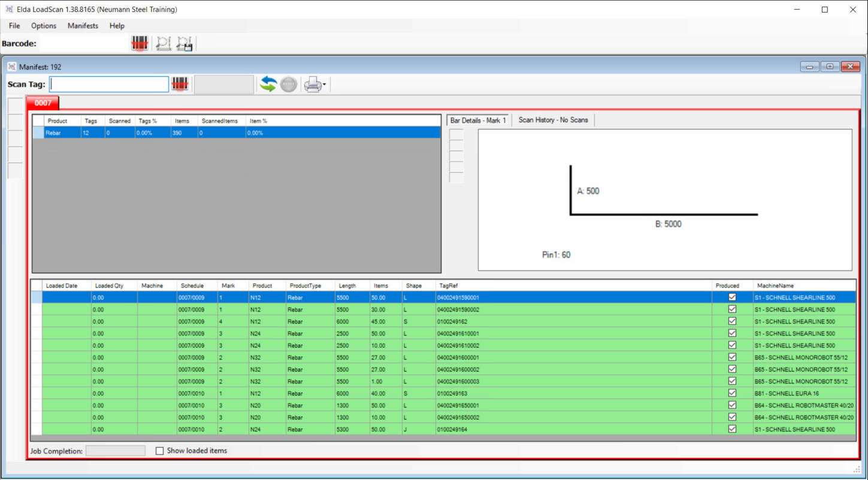868x480 pixels.
Task: Sort by Schedule column header
Action: [197, 286]
